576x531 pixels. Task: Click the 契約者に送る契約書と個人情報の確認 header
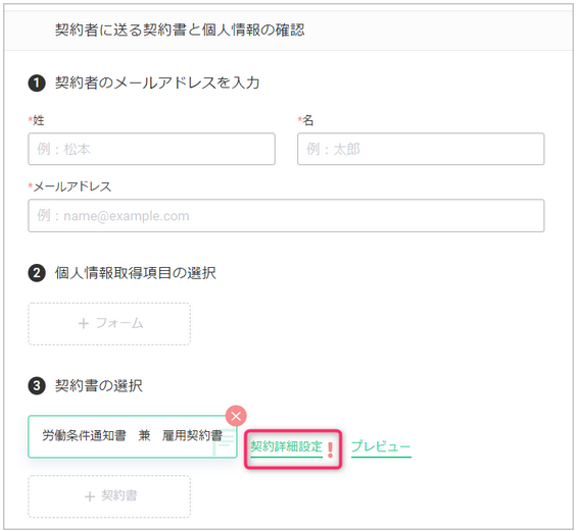click(180, 30)
